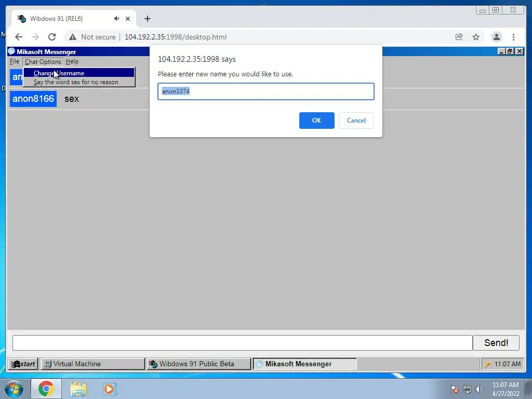
Task: Click the Chrome forward arrow
Action: point(35,37)
